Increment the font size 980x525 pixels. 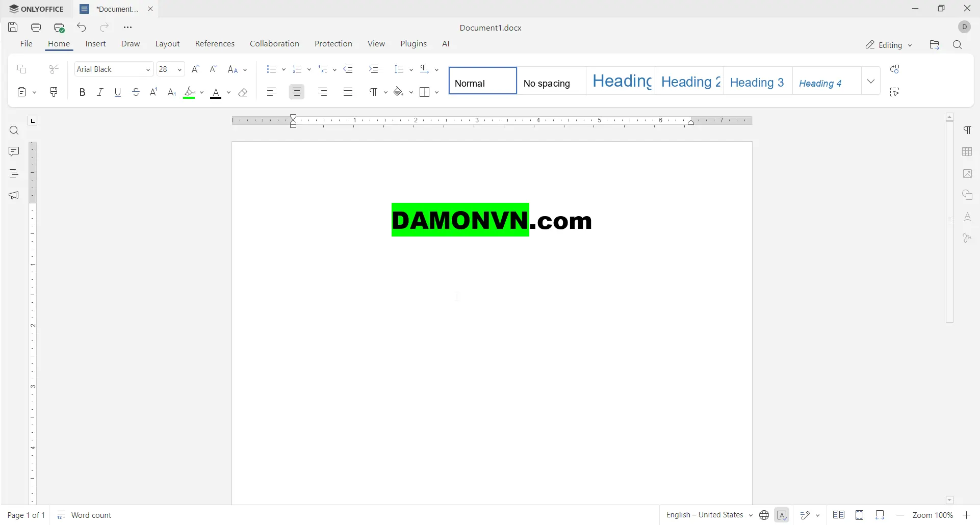[195, 69]
